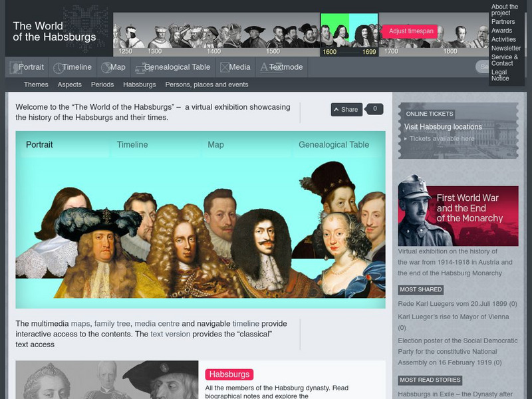Open Aspects submenu item

[x=70, y=84]
